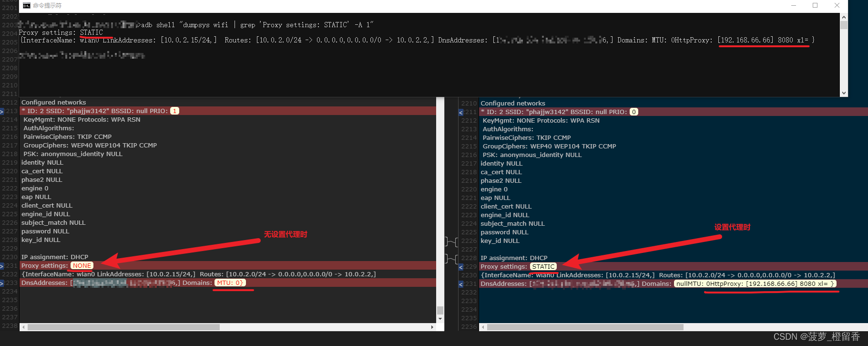Click the highlighted PRIO value 1 in left pane
Viewport: 868px width, 346px height.
pos(174,111)
